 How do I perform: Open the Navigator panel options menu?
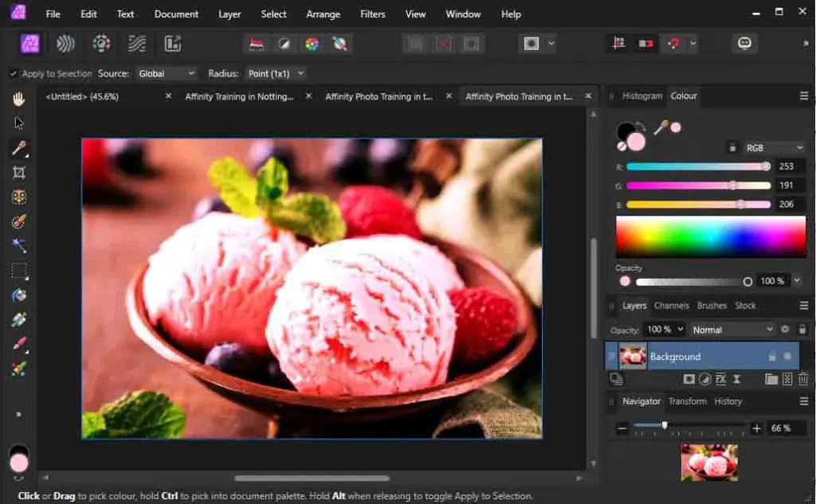(803, 401)
